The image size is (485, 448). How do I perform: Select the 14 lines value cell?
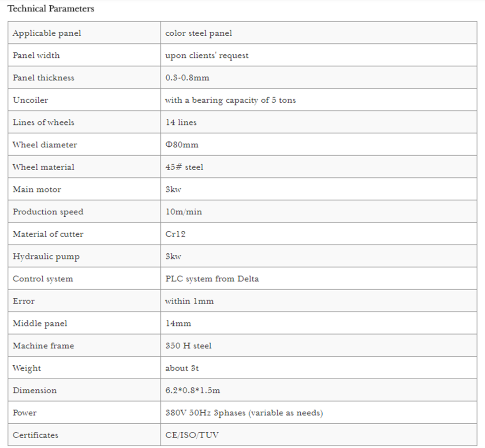coord(319,122)
